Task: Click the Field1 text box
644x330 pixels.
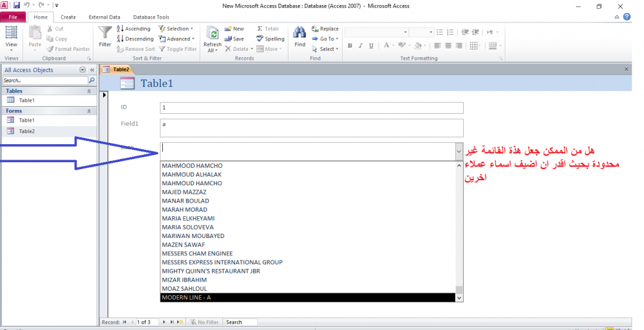Action: coord(311,128)
